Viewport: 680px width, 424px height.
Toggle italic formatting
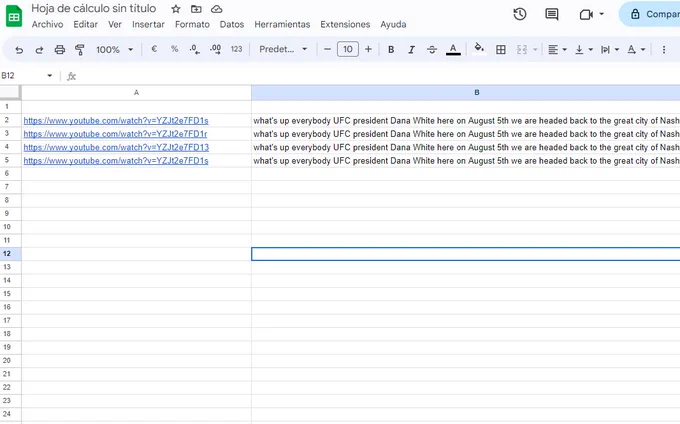coord(411,49)
